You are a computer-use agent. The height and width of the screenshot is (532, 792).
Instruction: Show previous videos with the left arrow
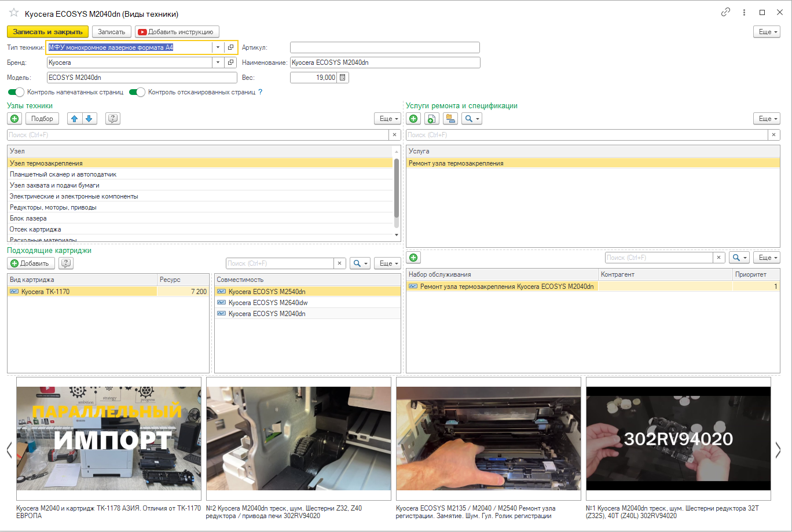[x=9, y=450]
